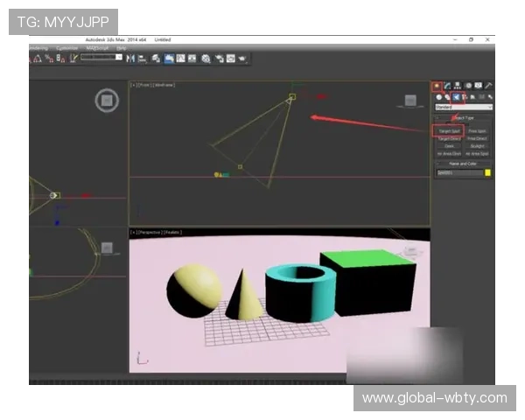Click the yellow object color swatch

[x=488, y=173]
